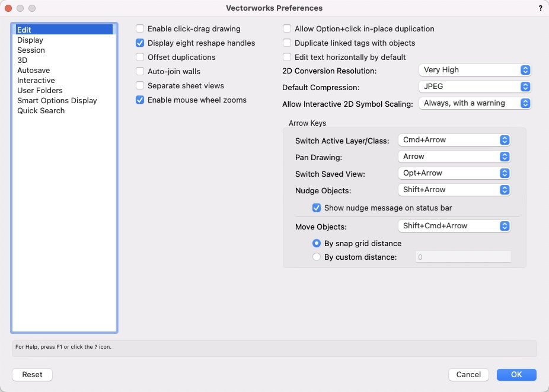Image resolution: width=549 pixels, height=392 pixels.
Task: Open the 3D preferences category
Action: coord(65,60)
